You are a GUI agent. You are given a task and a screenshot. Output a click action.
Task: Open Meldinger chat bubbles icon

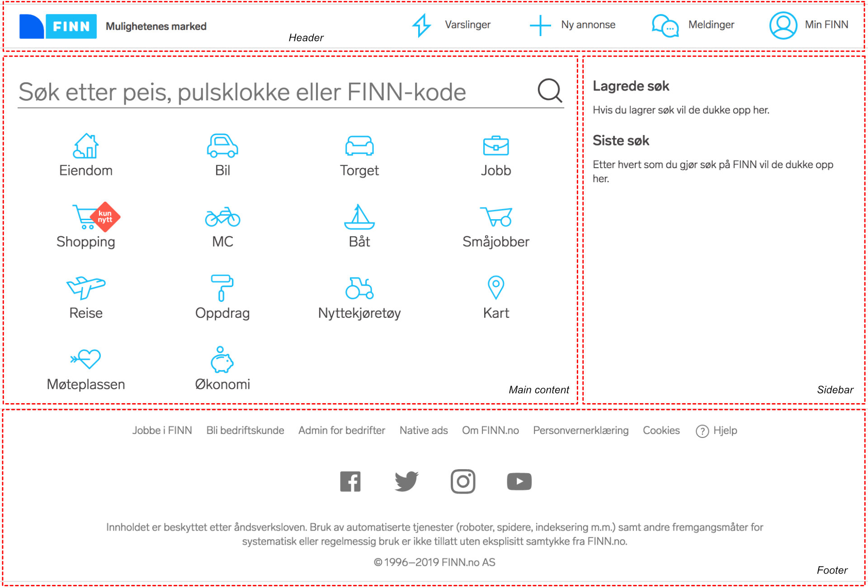(x=665, y=26)
